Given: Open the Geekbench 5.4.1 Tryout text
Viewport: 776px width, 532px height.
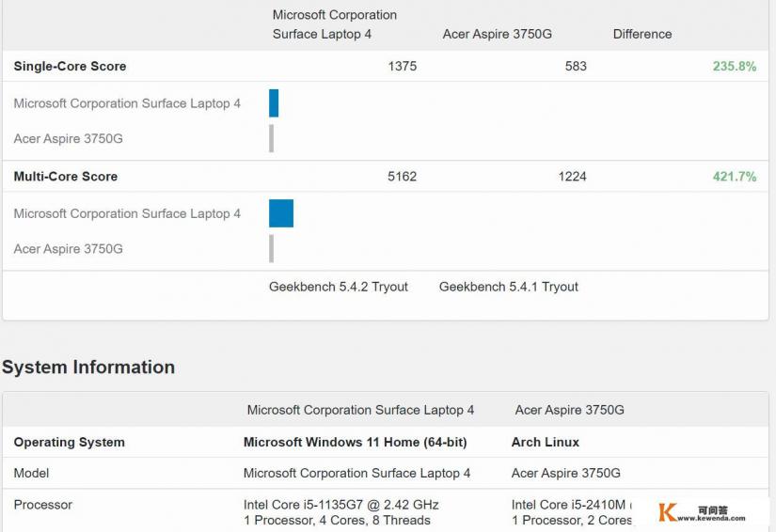Looking at the screenshot, I should coord(509,287).
